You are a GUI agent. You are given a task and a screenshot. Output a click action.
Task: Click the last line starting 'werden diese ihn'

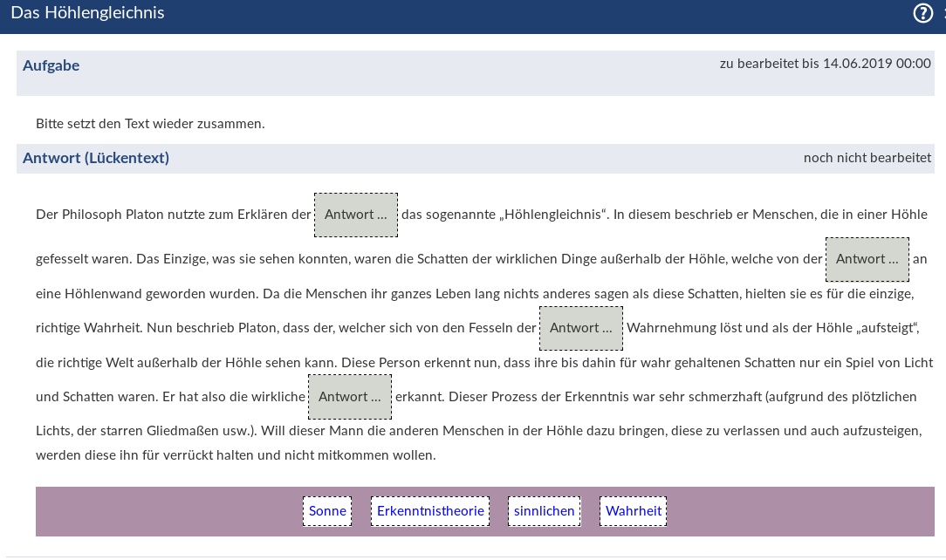pyautogui.click(x=236, y=455)
